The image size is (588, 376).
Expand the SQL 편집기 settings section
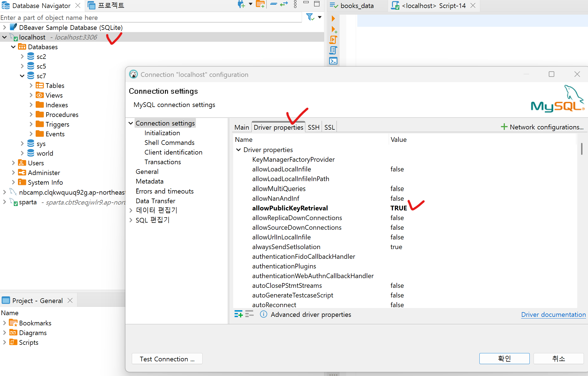tap(131, 220)
